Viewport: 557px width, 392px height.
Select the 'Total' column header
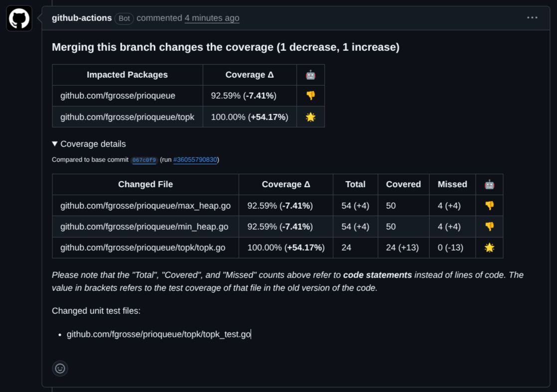coord(355,184)
